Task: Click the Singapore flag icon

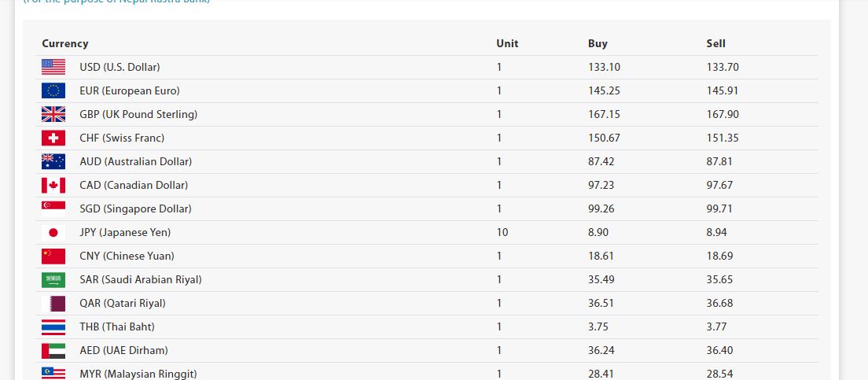Action: pyautogui.click(x=53, y=209)
